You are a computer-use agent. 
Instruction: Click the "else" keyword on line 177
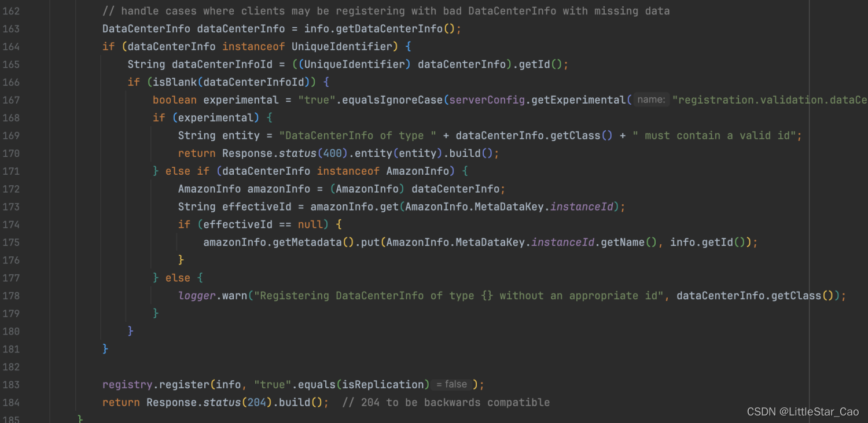coord(178,278)
